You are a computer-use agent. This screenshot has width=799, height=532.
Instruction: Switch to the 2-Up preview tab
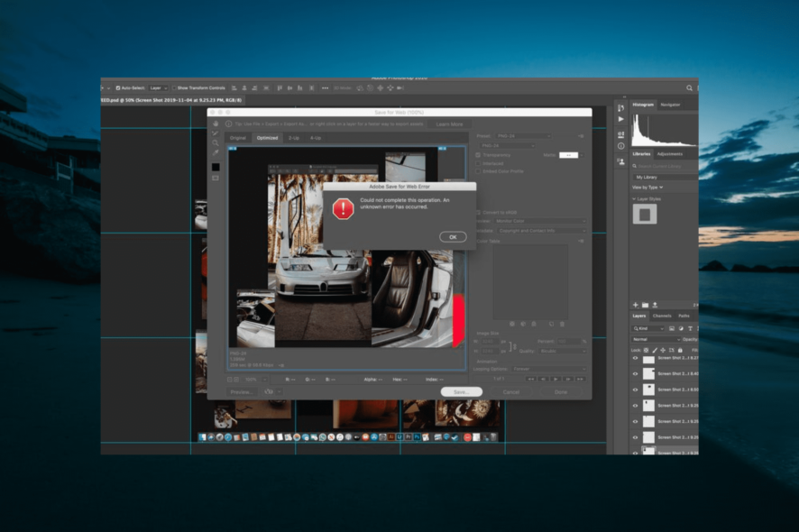click(x=294, y=138)
